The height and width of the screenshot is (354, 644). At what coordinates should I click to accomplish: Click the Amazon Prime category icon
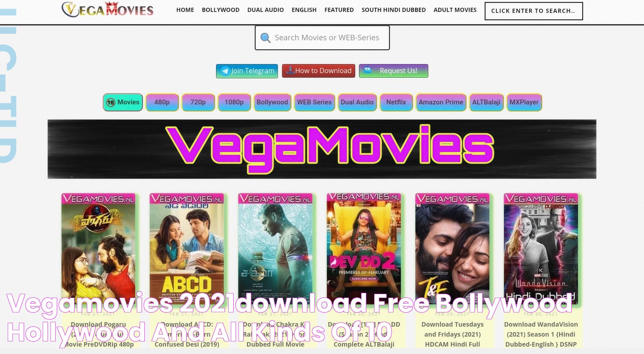click(440, 101)
